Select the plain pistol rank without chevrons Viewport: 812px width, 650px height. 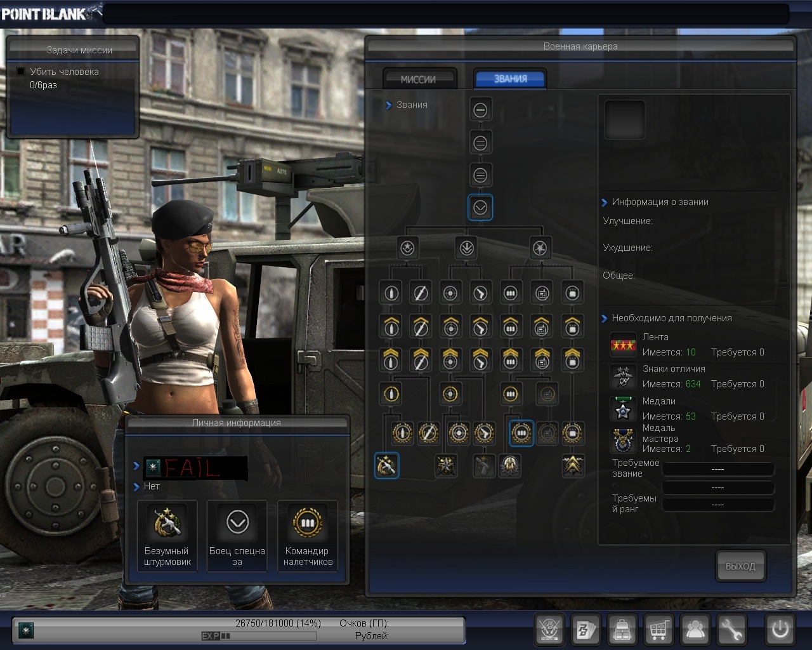click(x=481, y=293)
